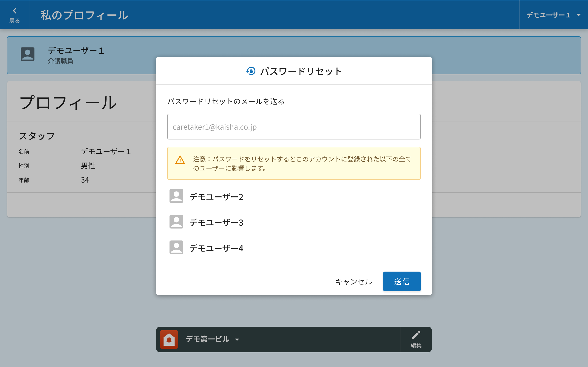Click the red bell house icon in the bottom bar
The image size is (588, 367).
click(169, 339)
